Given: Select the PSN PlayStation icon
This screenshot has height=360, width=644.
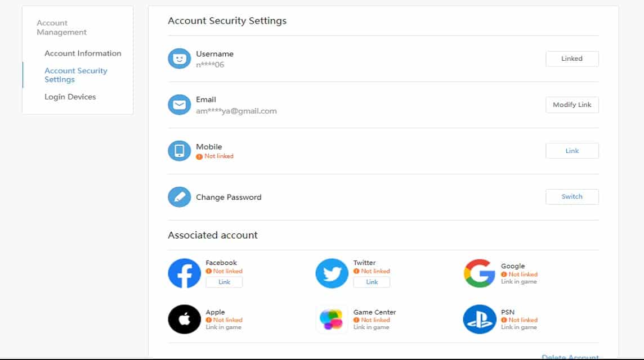Looking at the screenshot, I should (x=479, y=319).
